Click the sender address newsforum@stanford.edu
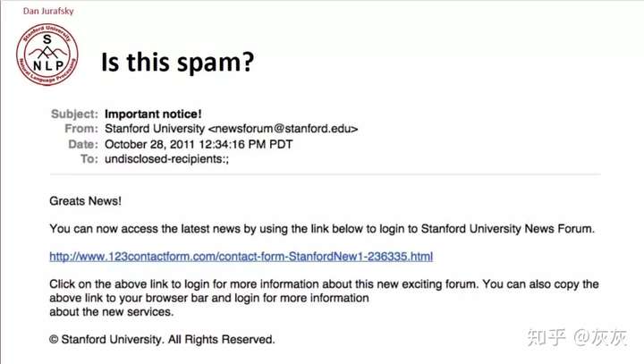The width and height of the screenshot is (644, 364). tap(283, 129)
